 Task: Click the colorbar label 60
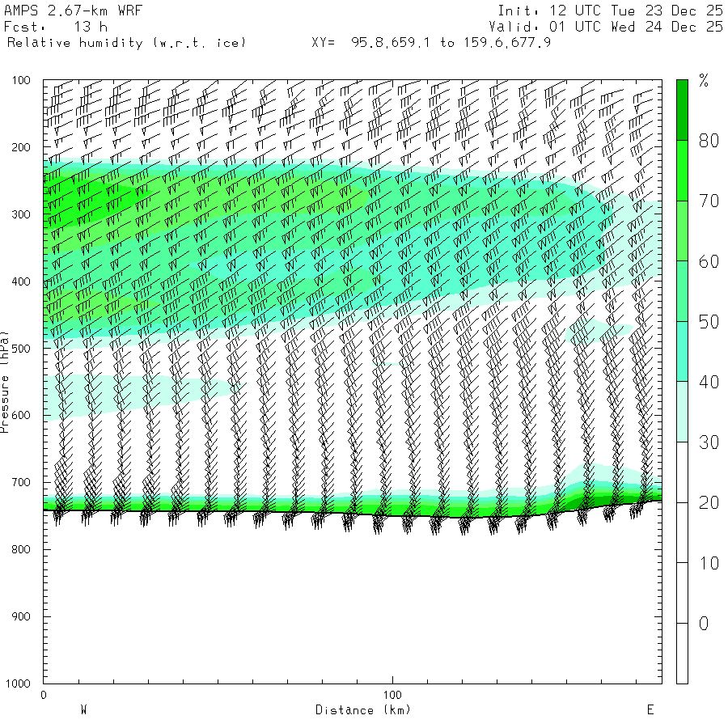[x=709, y=261]
